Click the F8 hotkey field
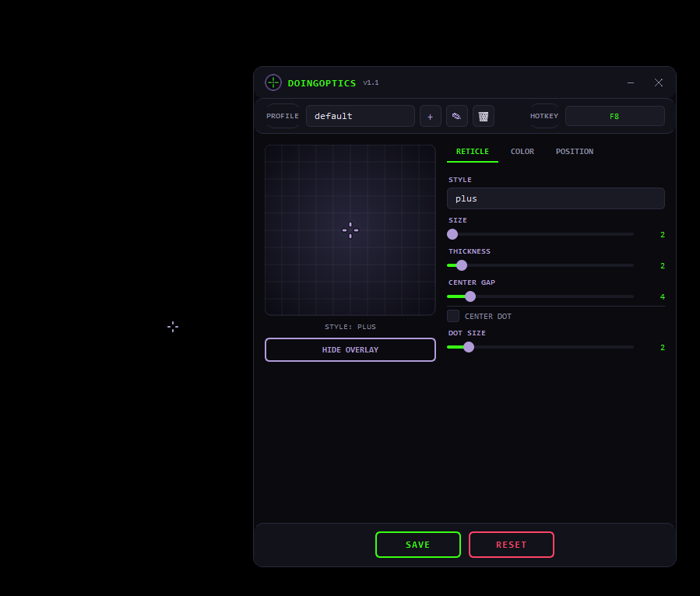Image resolution: width=700 pixels, height=596 pixels. tap(614, 116)
